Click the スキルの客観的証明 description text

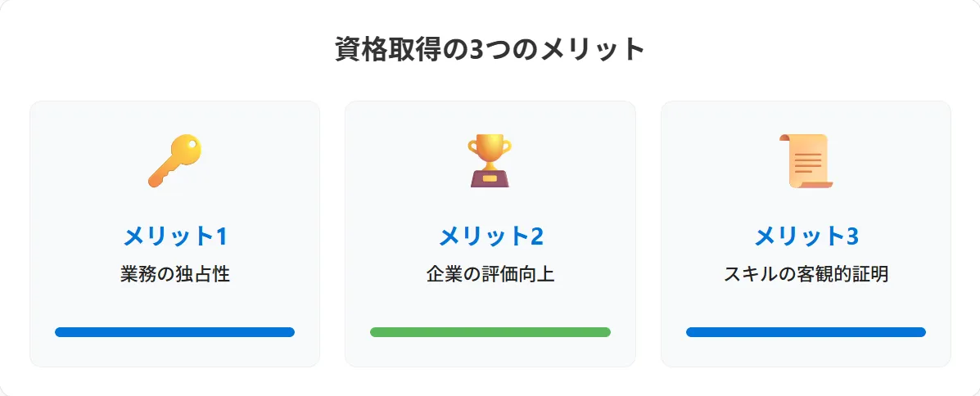(806, 273)
